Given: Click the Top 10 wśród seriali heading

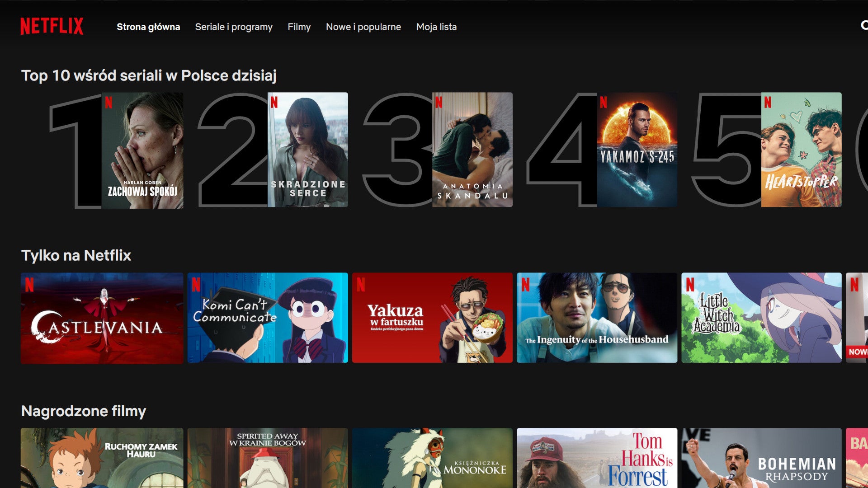Looking at the screenshot, I should (149, 75).
